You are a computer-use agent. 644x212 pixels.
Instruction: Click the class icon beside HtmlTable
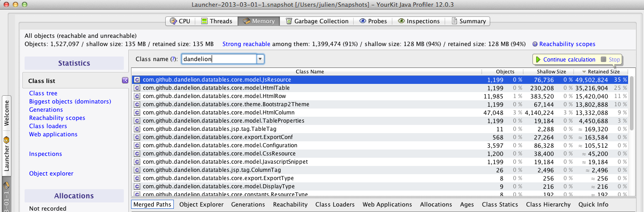137,88
